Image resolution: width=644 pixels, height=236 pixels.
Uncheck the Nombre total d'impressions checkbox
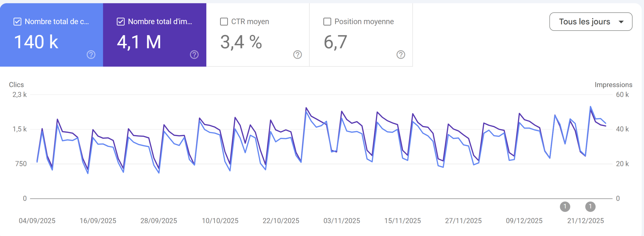[121, 22]
